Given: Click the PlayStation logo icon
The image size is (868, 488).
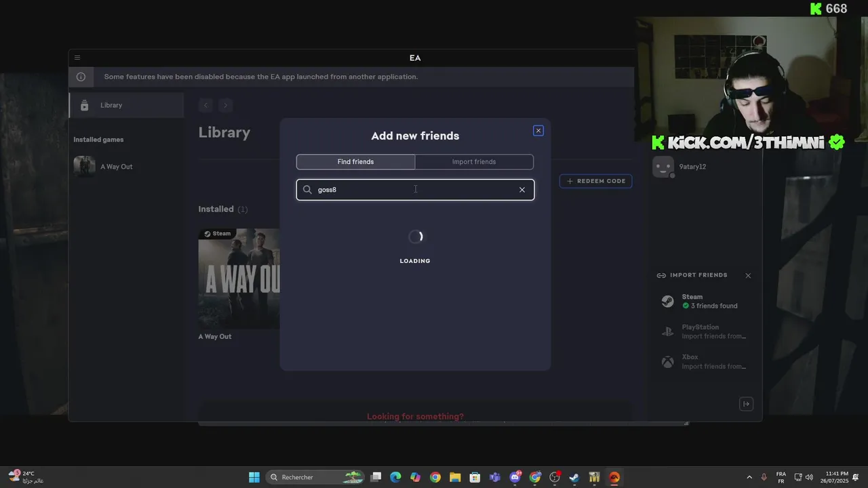Looking at the screenshot, I should point(668,332).
